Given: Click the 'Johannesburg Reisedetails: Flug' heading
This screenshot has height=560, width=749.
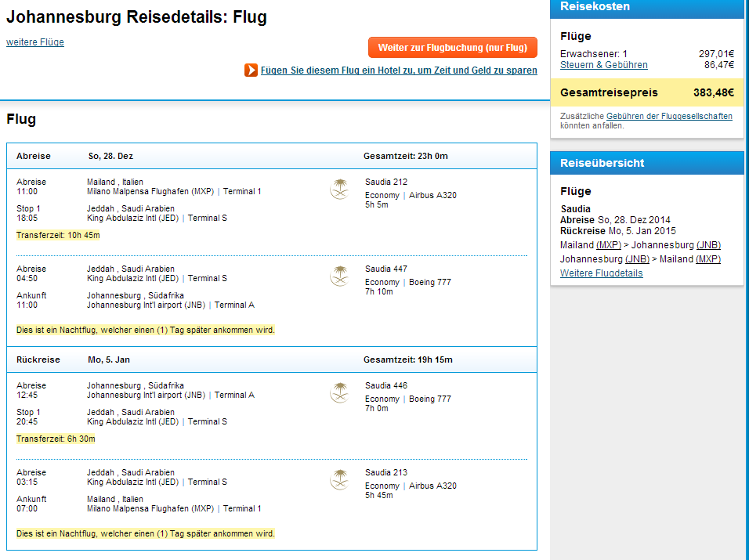Looking at the screenshot, I should coord(136,16).
